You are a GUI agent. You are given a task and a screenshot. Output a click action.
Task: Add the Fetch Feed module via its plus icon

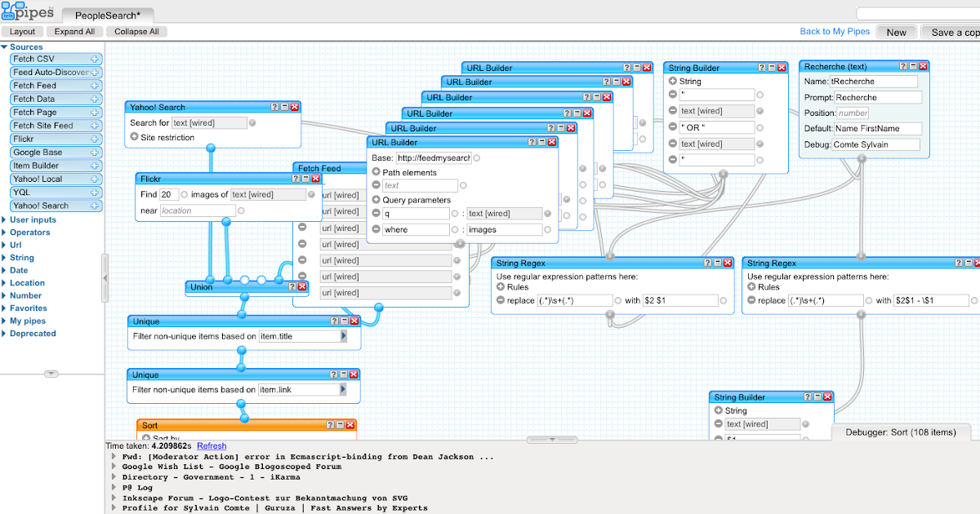click(95, 86)
